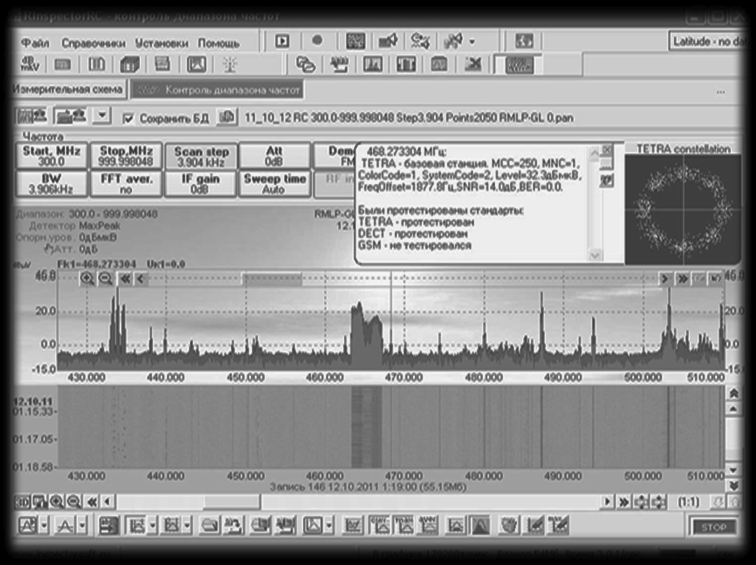The image size is (756, 565).
Task: Select Контроль диапазона частот tab
Action: pyautogui.click(x=217, y=90)
